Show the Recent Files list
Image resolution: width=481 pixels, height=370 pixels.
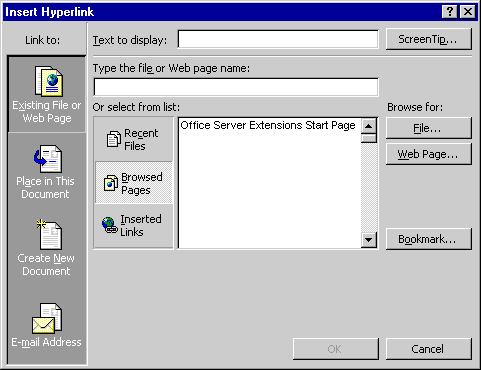[x=134, y=139]
